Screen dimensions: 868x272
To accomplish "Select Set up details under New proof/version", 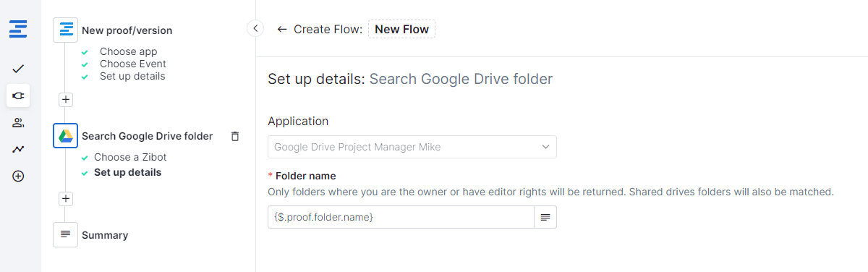I will 132,76.
